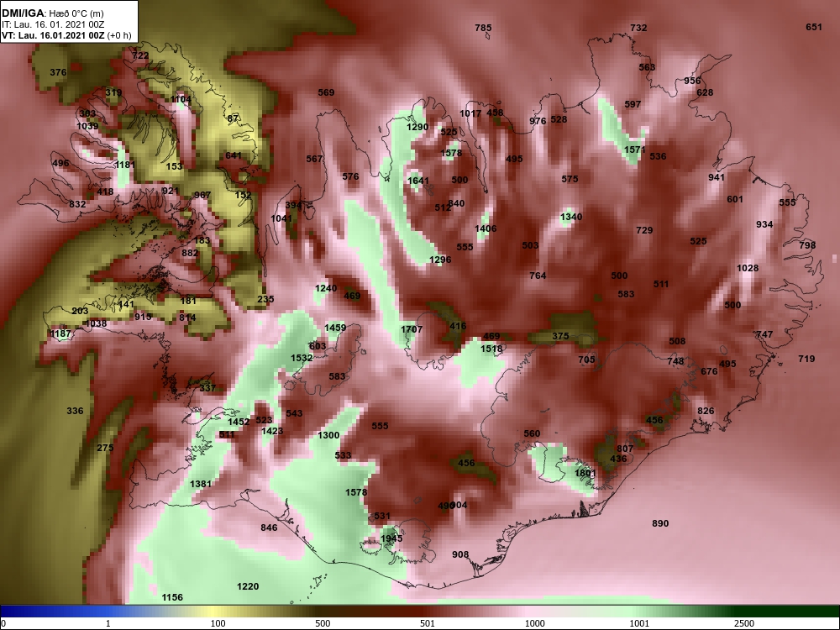The image size is (840, 630).
Task: Click the 908 value near the south coast
Action: [x=460, y=555]
